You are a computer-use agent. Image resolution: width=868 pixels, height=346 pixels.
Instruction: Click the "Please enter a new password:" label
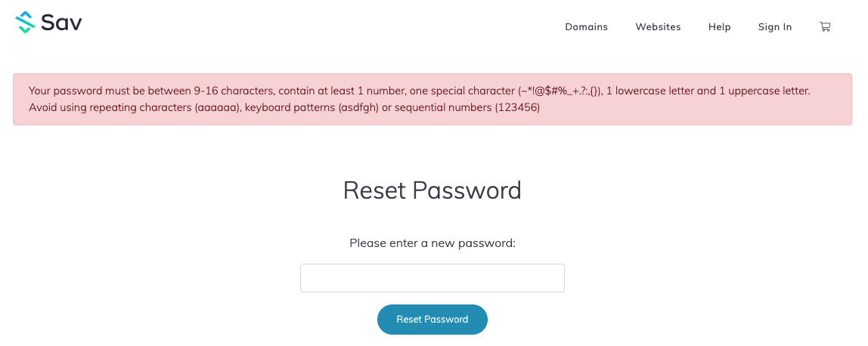coord(432,243)
